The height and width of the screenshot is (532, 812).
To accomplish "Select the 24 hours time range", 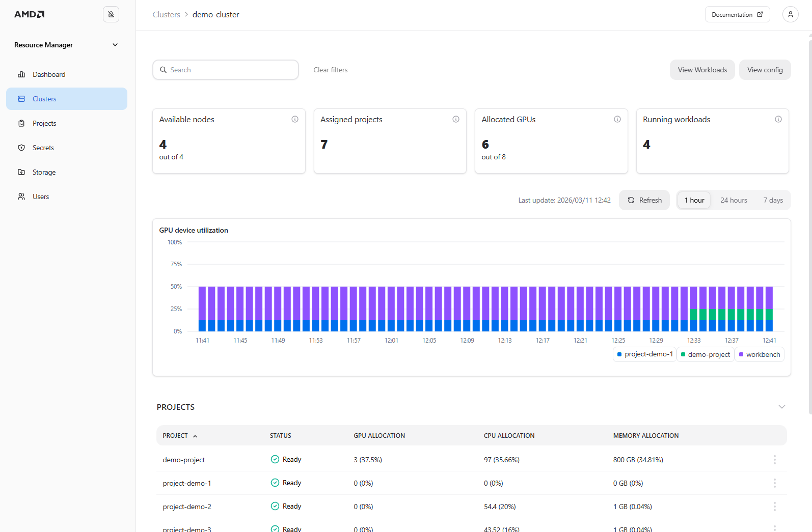I will tap(734, 200).
